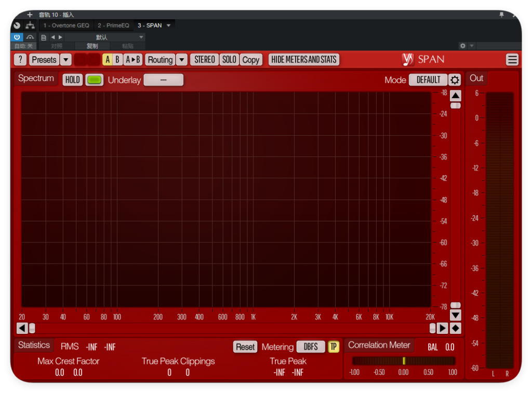
Task: Go to the previous preset arrow
Action: [x=52, y=37]
